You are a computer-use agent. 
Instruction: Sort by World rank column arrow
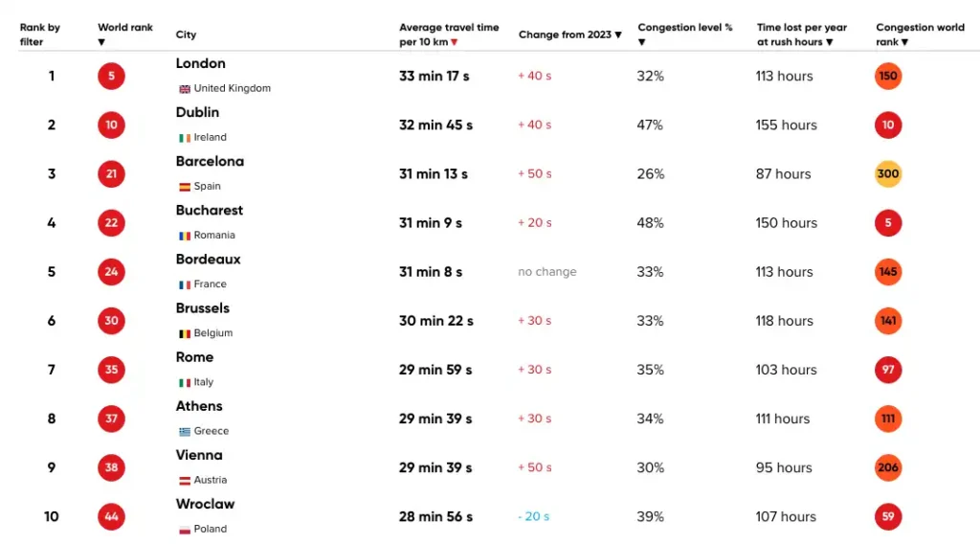[x=101, y=43]
